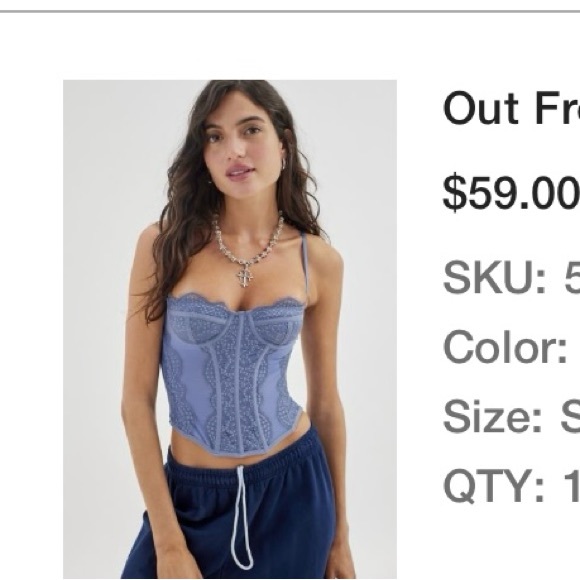
Task: Click the gray divider line at top
Action: pos(290,11)
